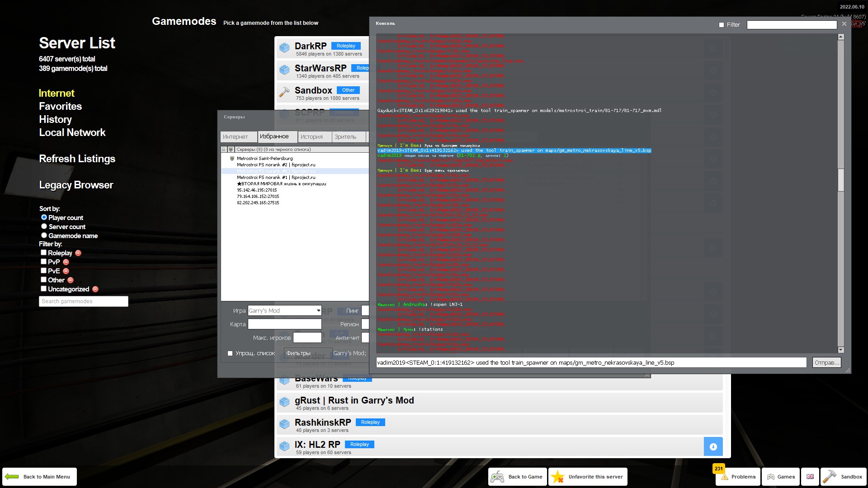Toggle the Упрощ. список checkbox
The height and width of the screenshot is (488, 868).
[x=230, y=353]
